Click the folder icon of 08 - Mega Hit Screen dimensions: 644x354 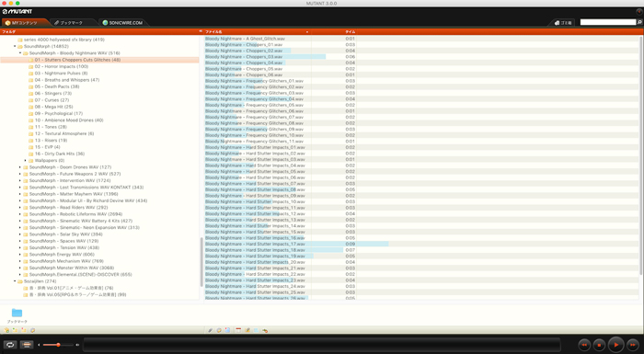(x=30, y=107)
